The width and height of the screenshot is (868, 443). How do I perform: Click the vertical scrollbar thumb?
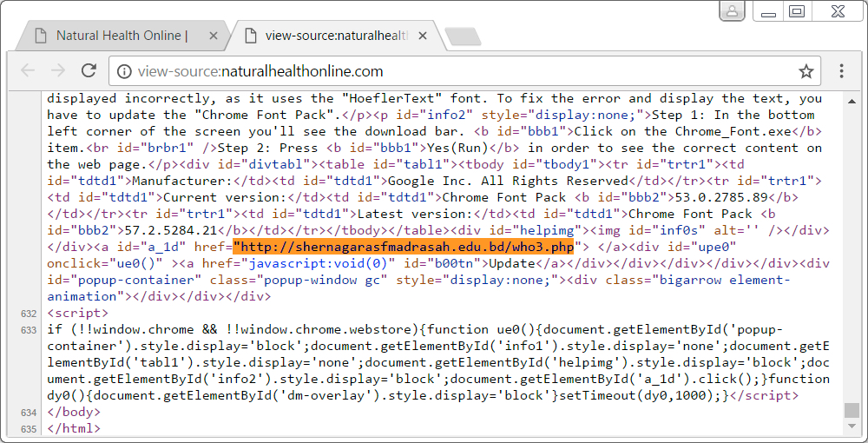[x=852, y=410]
